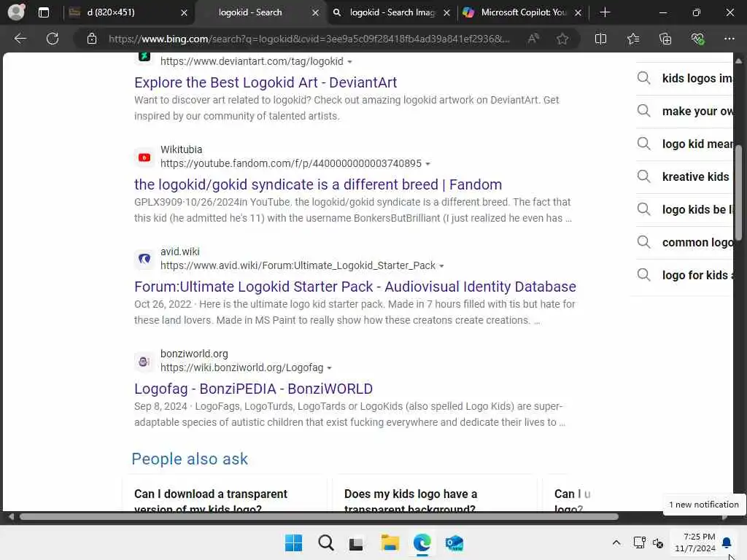Expand the youtube.fandom.com URL dropdown arrow
Viewport: 747px width, 560px height.
pos(427,164)
